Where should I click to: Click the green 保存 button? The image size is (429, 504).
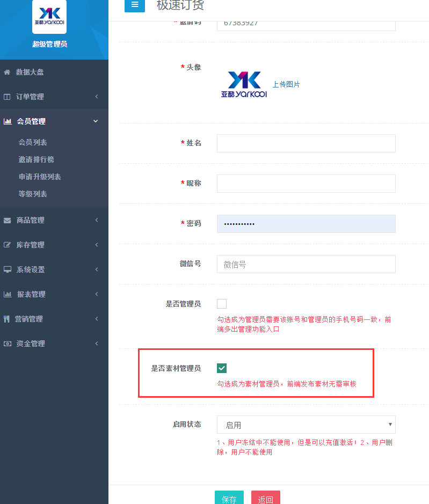(229, 498)
